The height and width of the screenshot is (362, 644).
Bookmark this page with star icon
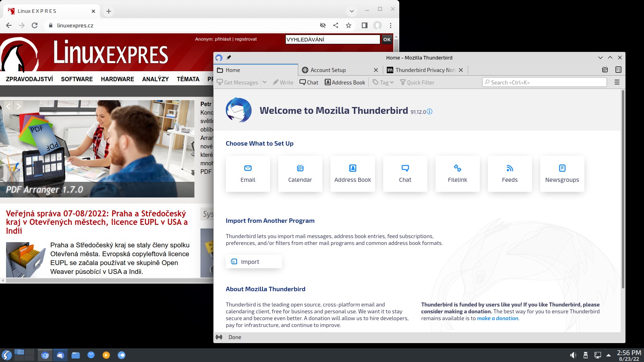click(349, 25)
